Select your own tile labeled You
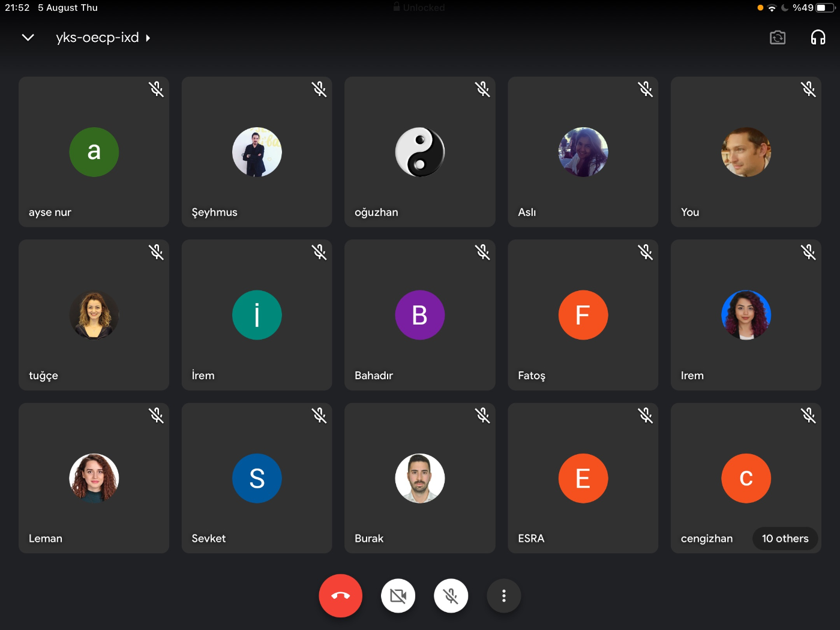 point(746,152)
